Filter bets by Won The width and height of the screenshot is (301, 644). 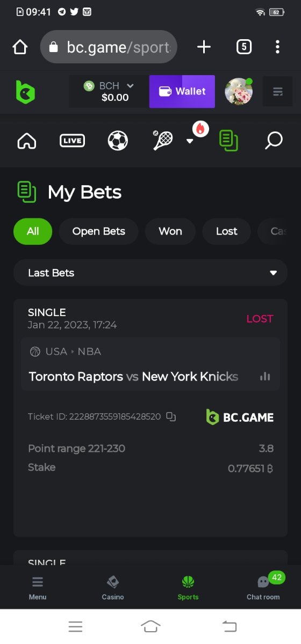(170, 231)
